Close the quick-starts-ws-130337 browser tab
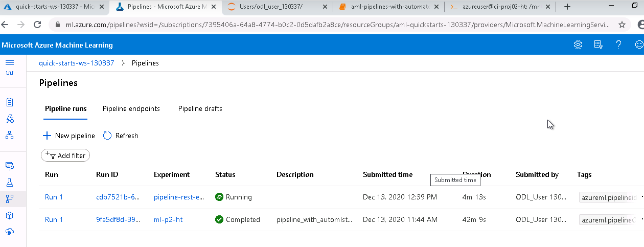This screenshot has height=247, width=644. [102, 7]
